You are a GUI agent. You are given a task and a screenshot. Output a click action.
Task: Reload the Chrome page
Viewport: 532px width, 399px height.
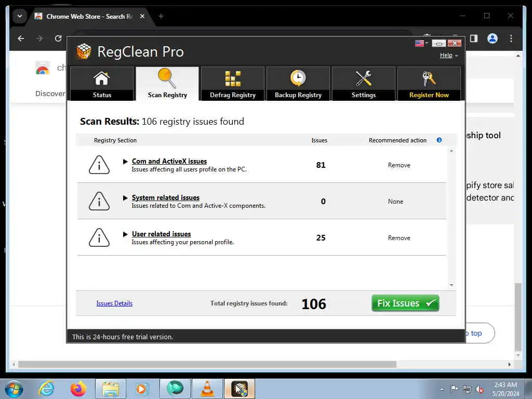coord(58,38)
